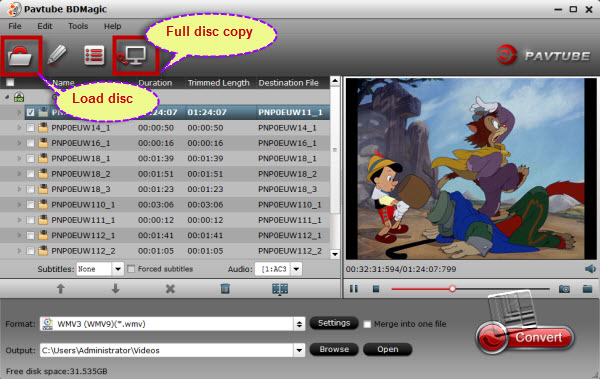Screen dimensions: 600x379
Task: Click the Destination File column header
Action: pos(289,83)
